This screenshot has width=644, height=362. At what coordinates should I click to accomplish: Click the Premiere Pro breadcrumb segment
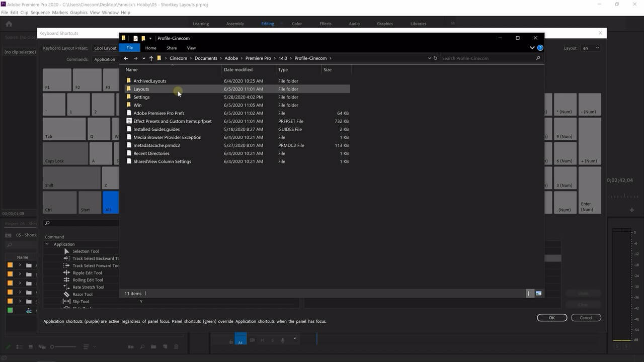(258, 58)
